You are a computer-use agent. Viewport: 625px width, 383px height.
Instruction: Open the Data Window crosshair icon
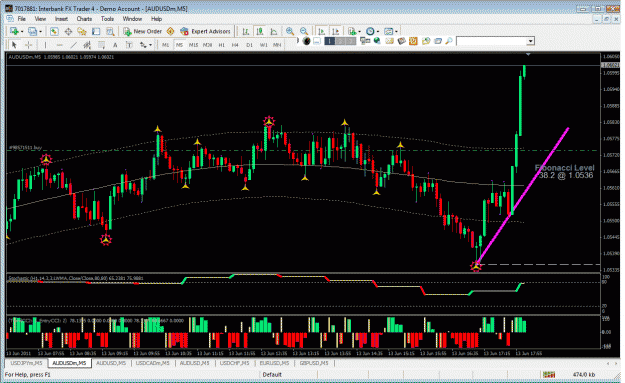tap(68, 31)
